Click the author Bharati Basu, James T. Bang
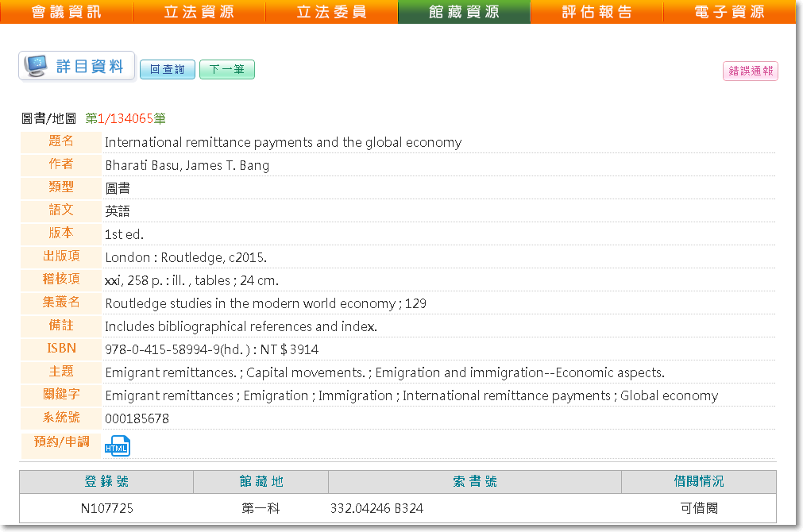Viewport: 803px width, 532px height. point(187,166)
